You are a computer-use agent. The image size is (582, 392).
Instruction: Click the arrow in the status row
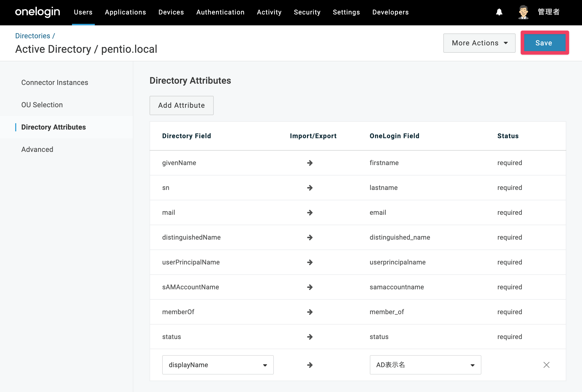[310, 337]
